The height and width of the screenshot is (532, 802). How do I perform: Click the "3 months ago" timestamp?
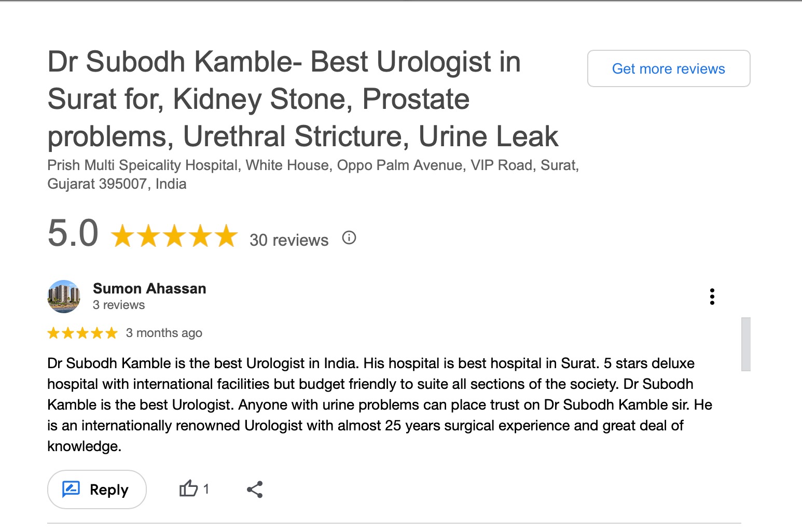(x=164, y=333)
